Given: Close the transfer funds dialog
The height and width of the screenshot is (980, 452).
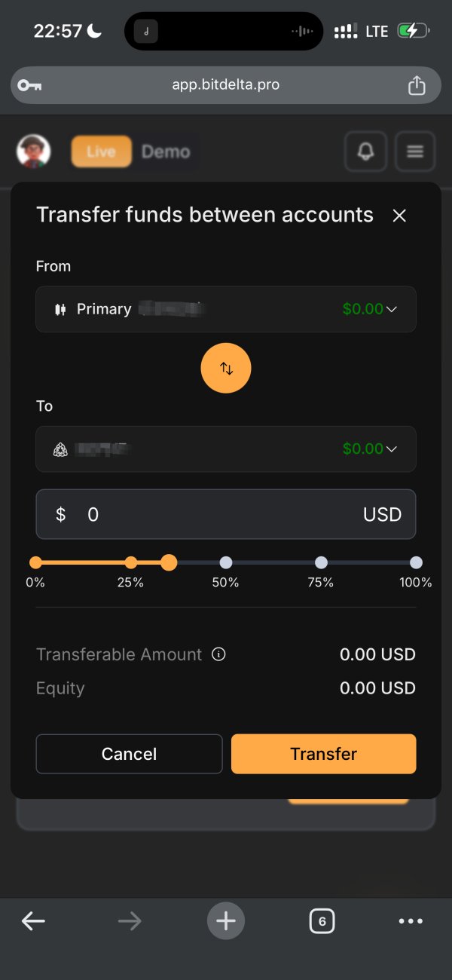Looking at the screenshot, I should [x=399, y=216].
